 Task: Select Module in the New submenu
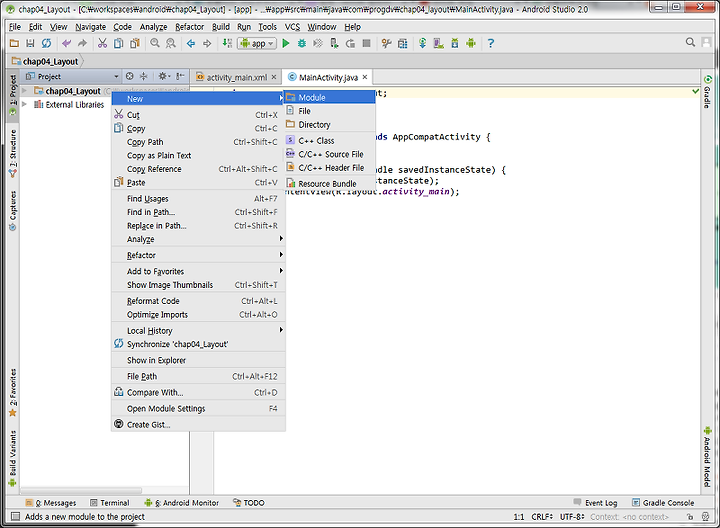click(330, 97)
